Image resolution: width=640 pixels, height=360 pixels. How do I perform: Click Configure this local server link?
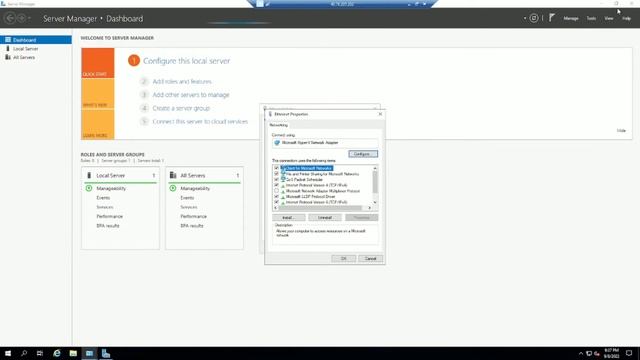[x=187, y=61]
